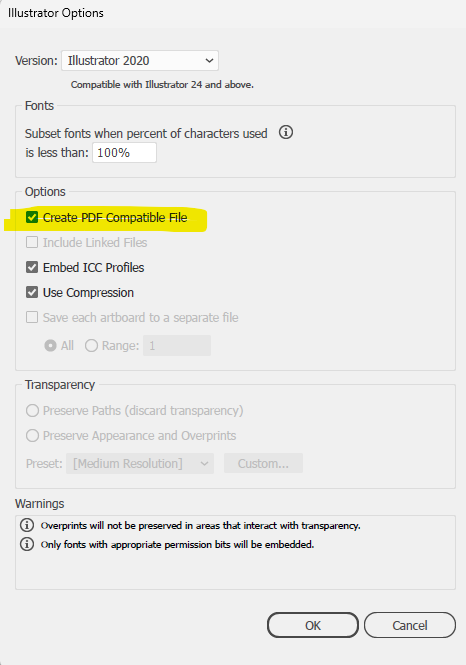Select Preserve Paths (discard transparency) option

pyautogui.click(x=32, y=411)
